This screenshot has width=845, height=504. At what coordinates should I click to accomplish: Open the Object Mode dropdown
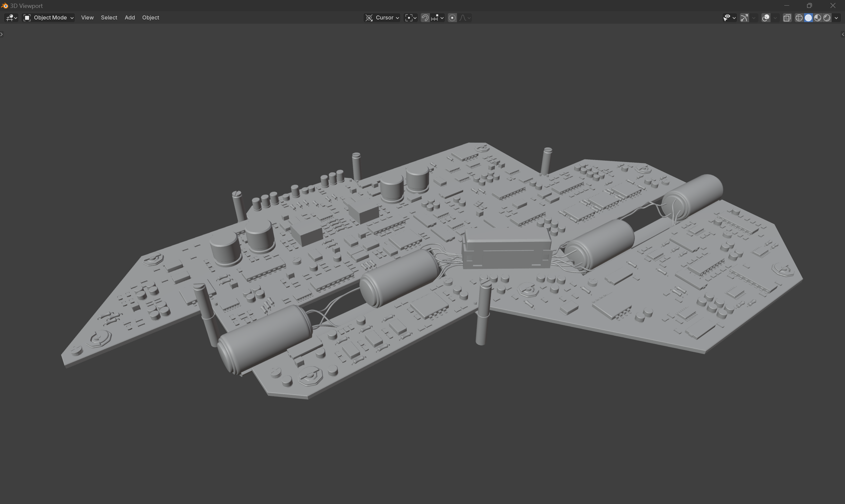pyautogui.click(x=49, y=18)
